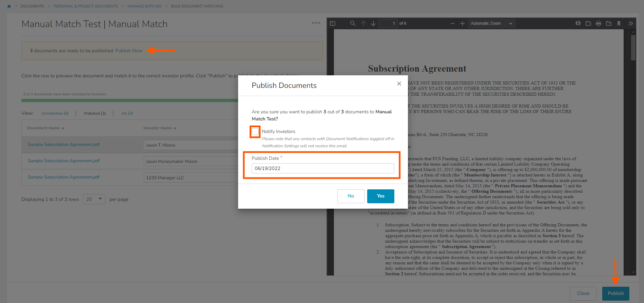Close the Publish Documents dialog
The width and height of the screenshot is (644, 303).
pyautogui.click(x=399, y=84)
